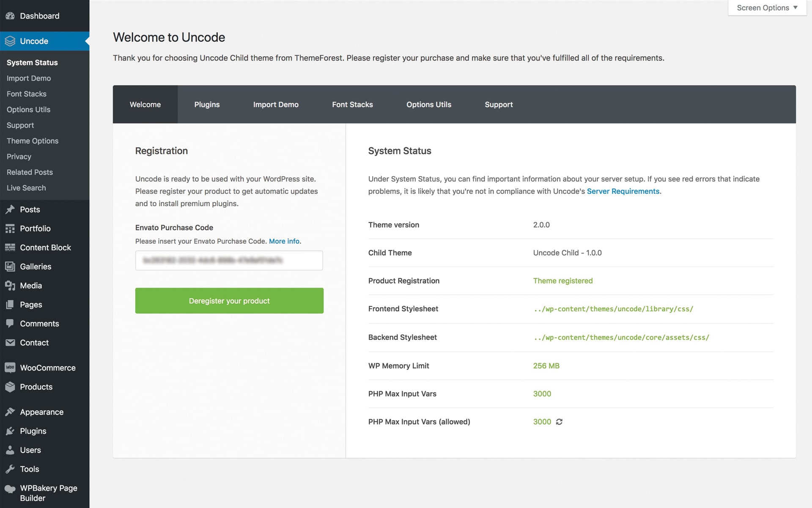Click PHP Max Input Vars refresh icon

[560, 421]
